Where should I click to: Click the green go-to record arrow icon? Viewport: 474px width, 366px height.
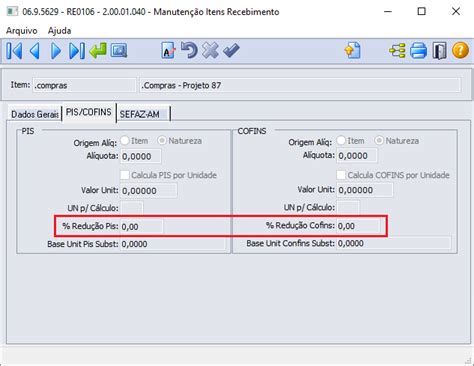98,51
